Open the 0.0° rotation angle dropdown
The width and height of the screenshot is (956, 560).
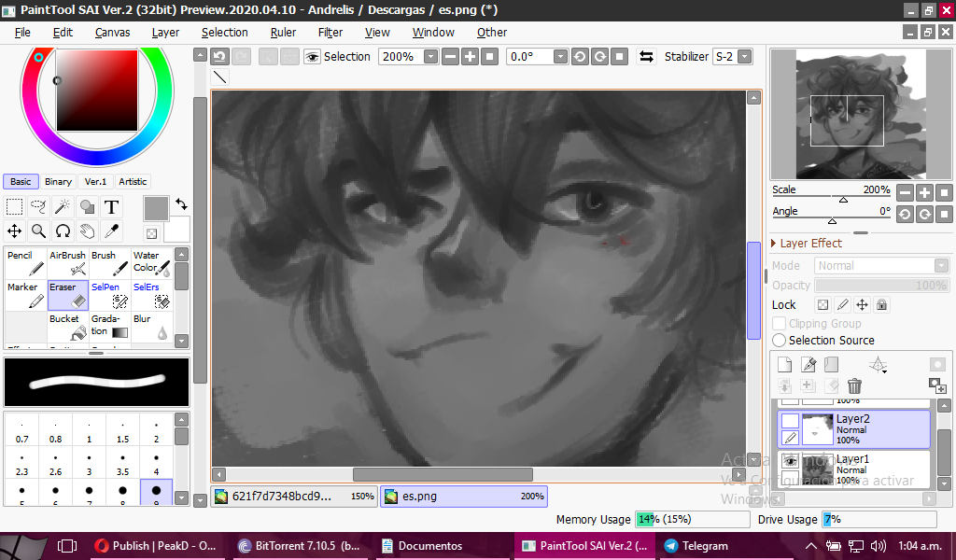tap(561, 57)
